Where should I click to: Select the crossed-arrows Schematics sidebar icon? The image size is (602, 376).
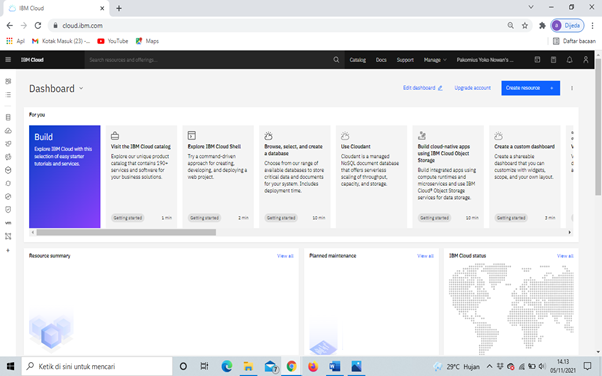click(x=8, y=236)
